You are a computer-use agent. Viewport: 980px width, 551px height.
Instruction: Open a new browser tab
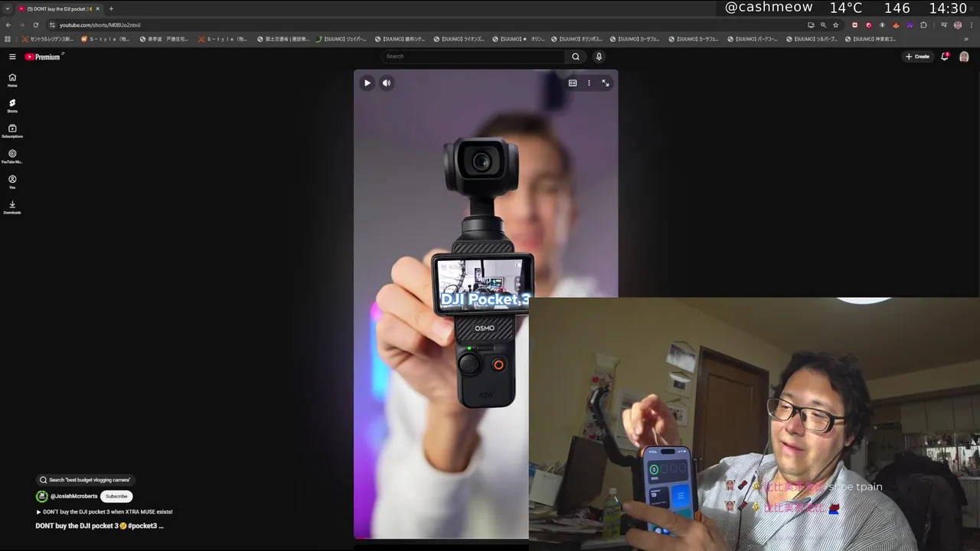coord(111,8)
